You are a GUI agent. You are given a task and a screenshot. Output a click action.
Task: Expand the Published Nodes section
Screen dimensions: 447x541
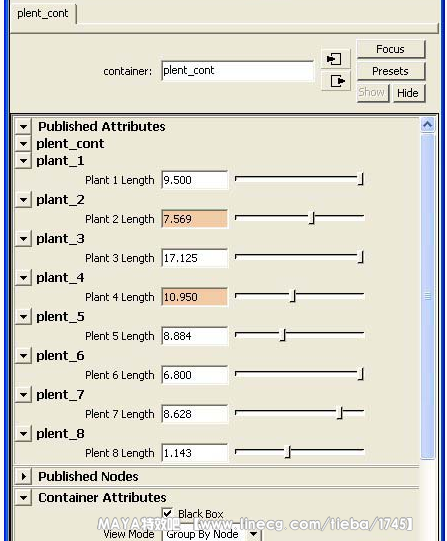click(23, 476)
